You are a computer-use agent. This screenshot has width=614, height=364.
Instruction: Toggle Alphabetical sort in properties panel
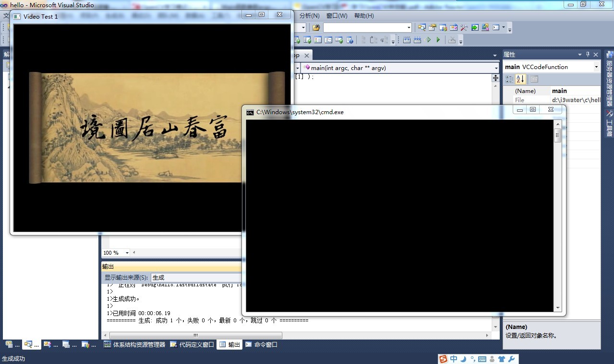click(x=520, y=79)
